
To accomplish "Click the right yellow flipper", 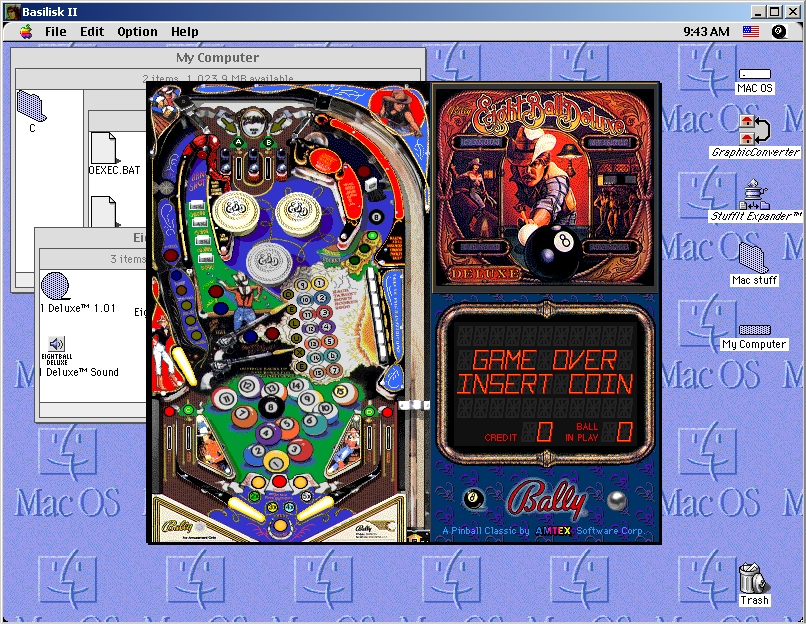I will coord(315,508).
